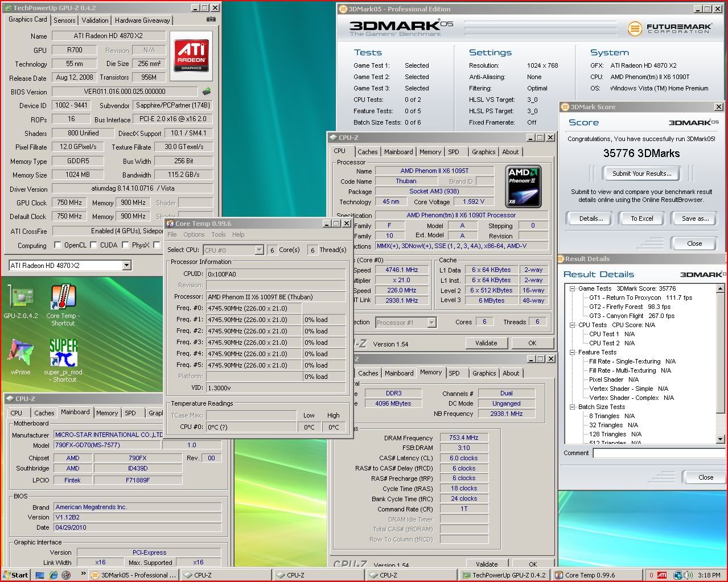Screen dimensions: 728x582
Task: Open the Help menu in Core Temp
Action: click(x=238, y=234)
